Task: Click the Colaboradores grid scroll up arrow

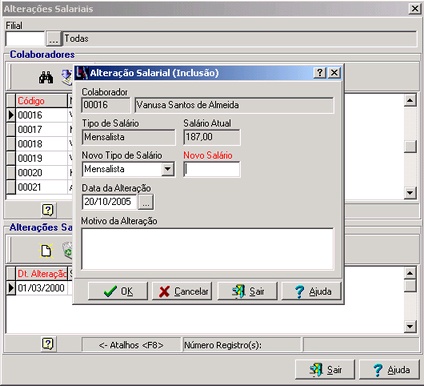Action: 410,100
